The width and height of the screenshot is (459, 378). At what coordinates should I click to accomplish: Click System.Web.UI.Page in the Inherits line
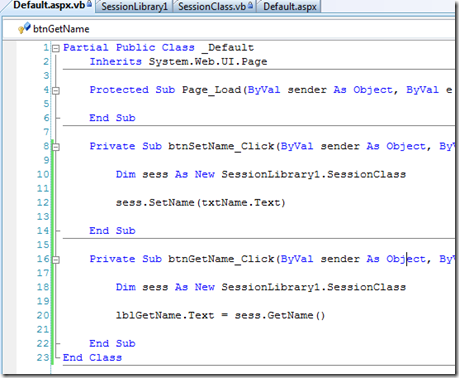tap(208, 62)
